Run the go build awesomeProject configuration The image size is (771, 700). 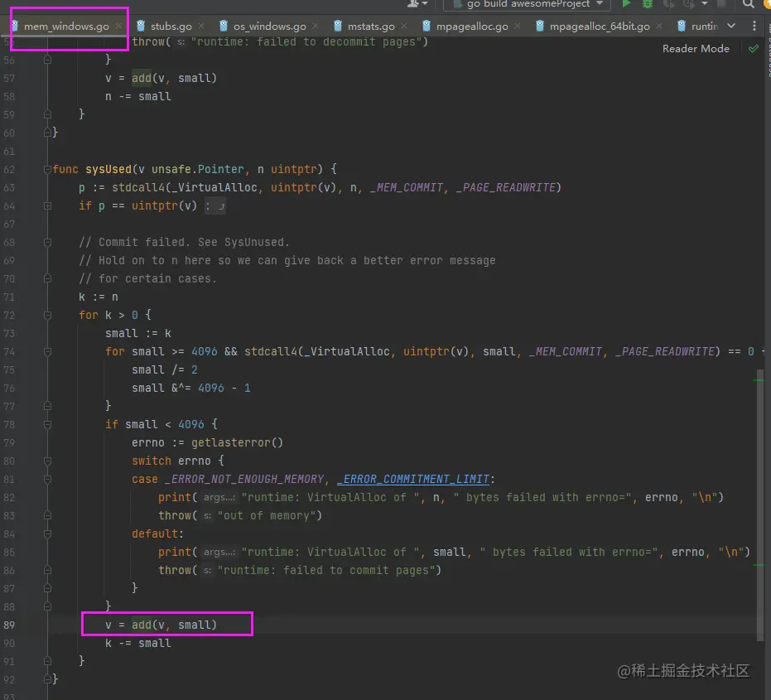pyautogui.click(x=626, y=4)
